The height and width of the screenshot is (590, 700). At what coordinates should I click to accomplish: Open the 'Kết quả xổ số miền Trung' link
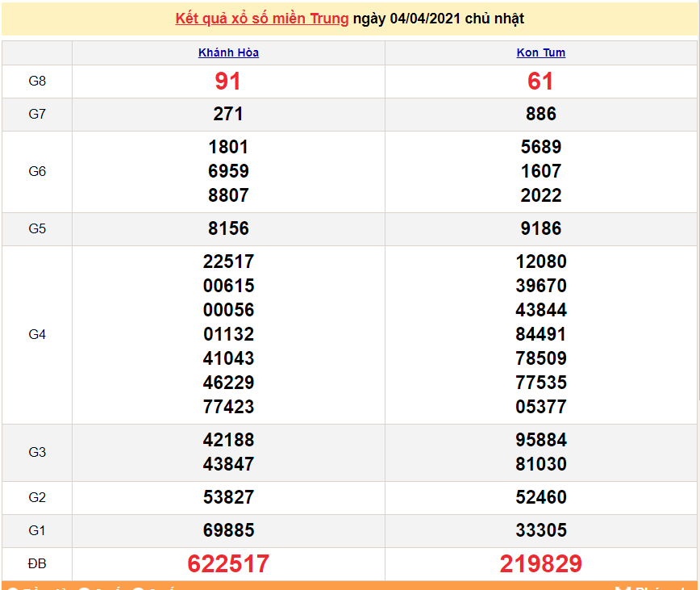262,19
